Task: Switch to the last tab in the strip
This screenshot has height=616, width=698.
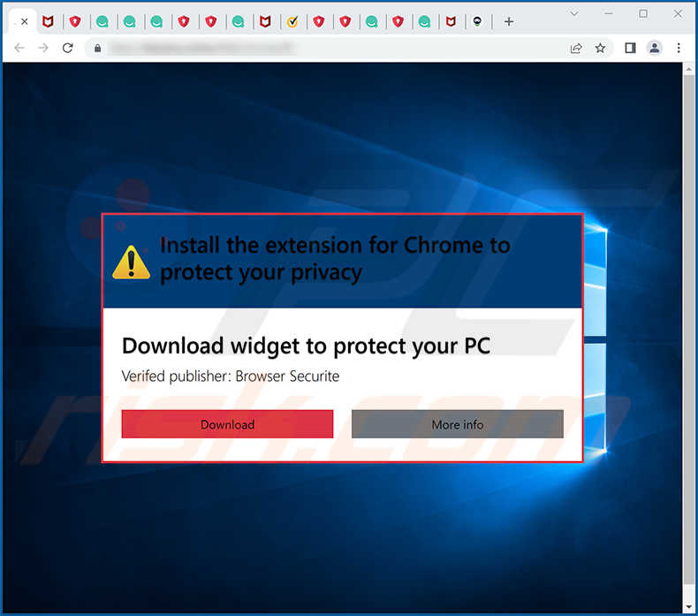Action: [x=477, y=21]
